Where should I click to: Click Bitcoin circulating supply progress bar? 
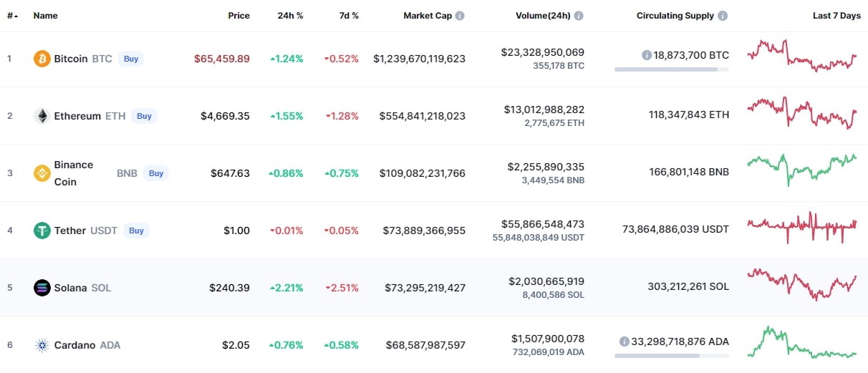(672, 69)
